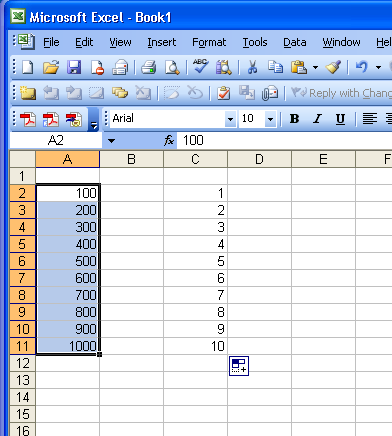Save the workbook with the floppy disk icon

tap(74, 68)
